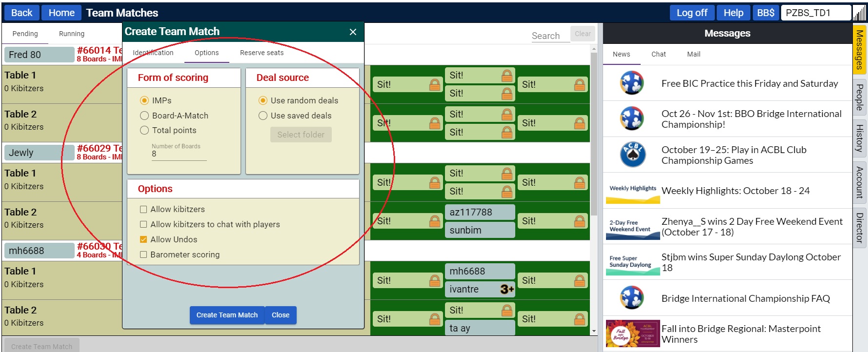Click the signal strength bars icon
Screen dimensions: 868x352
tap(859, 13)
